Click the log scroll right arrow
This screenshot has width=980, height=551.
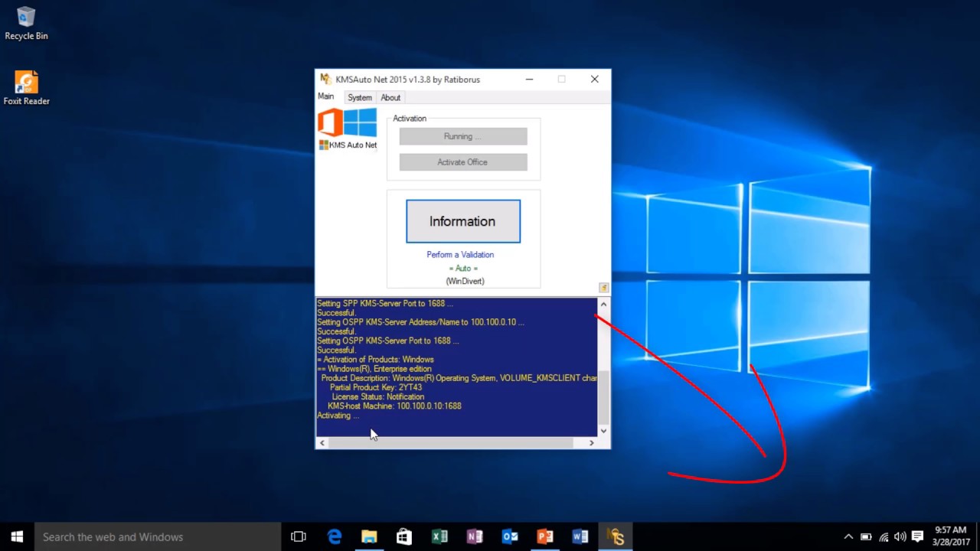(591, 442)
